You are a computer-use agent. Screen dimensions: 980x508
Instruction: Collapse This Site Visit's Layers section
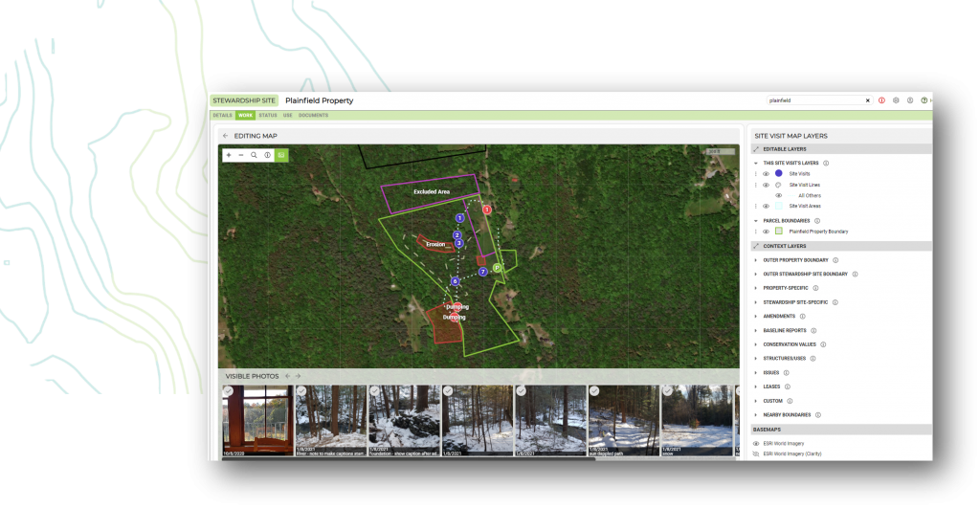pyautogui.click(x=756, y=163)
